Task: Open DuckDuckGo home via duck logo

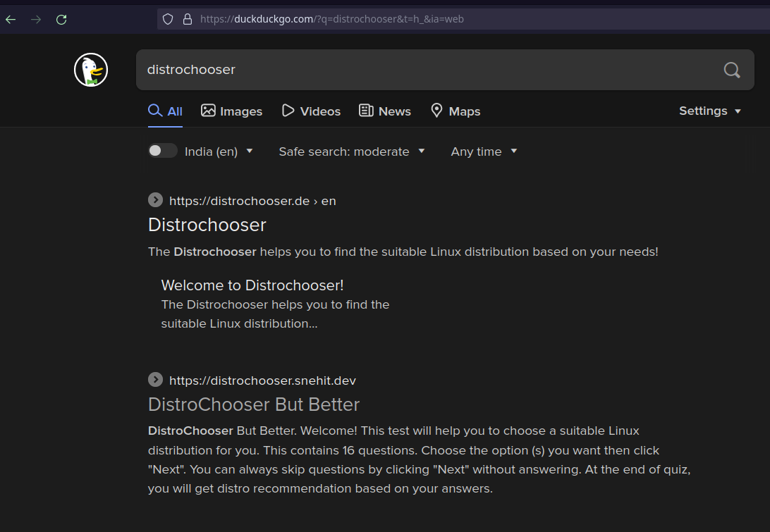Action: click(91, 70)
